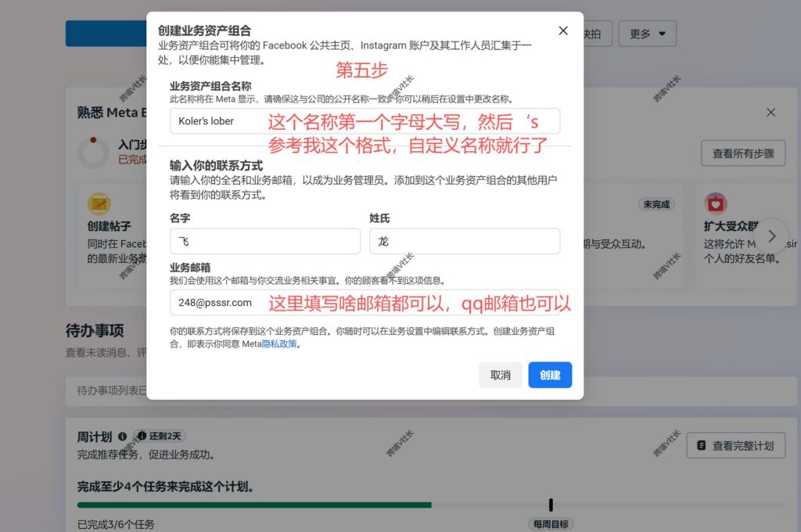Click the 创建帖子 card title

point(109,226)
